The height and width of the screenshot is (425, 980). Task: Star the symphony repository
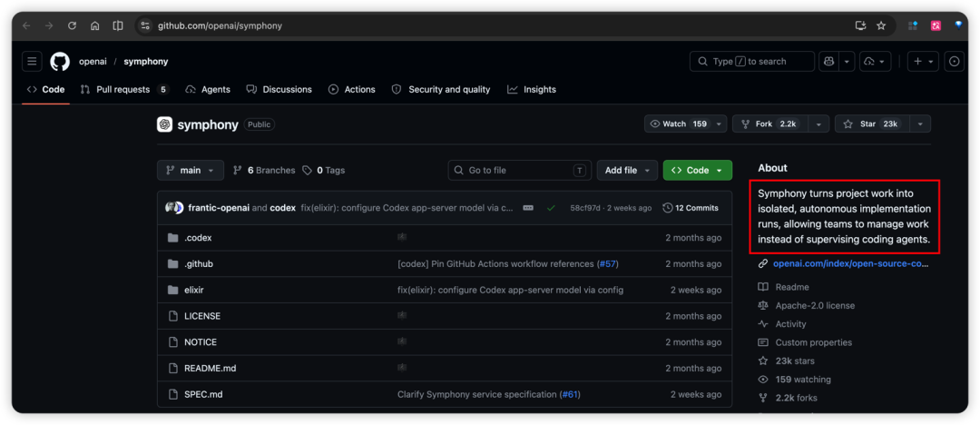pos(873,124)
